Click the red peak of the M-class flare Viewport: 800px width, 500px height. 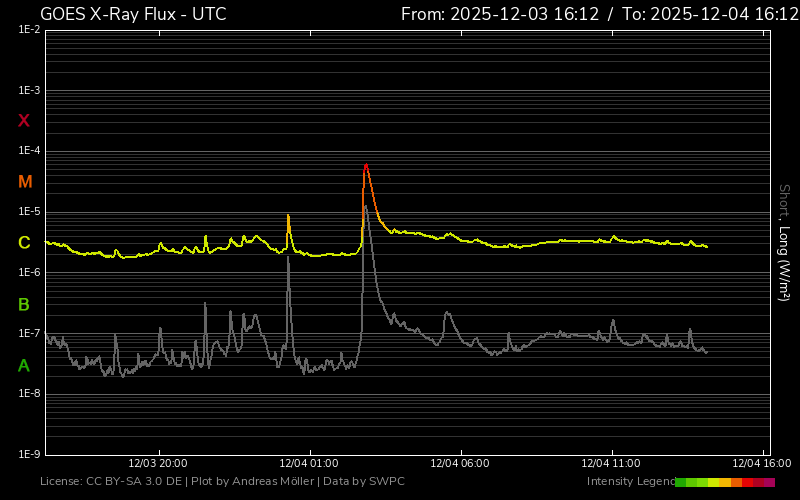(x=366, y=165)
